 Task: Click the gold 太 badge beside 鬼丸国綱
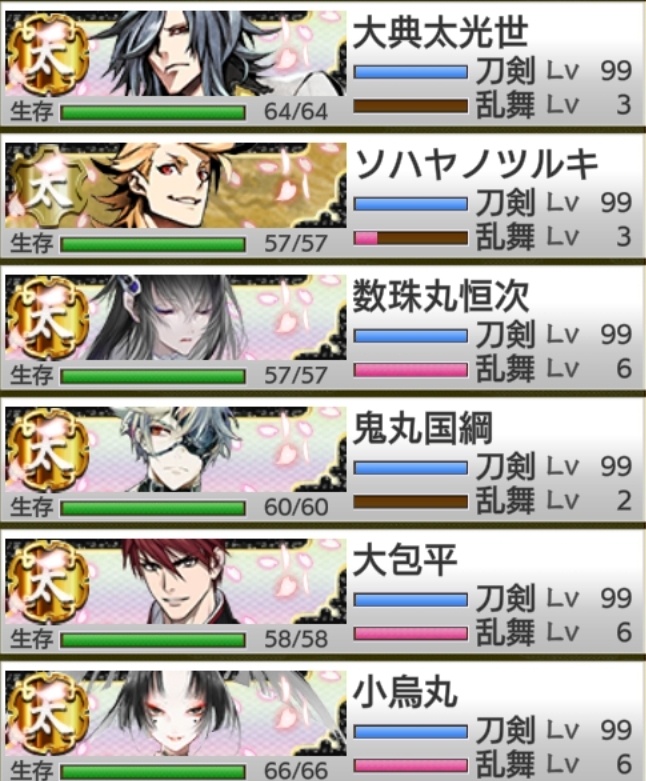click(x=48, y=450)
